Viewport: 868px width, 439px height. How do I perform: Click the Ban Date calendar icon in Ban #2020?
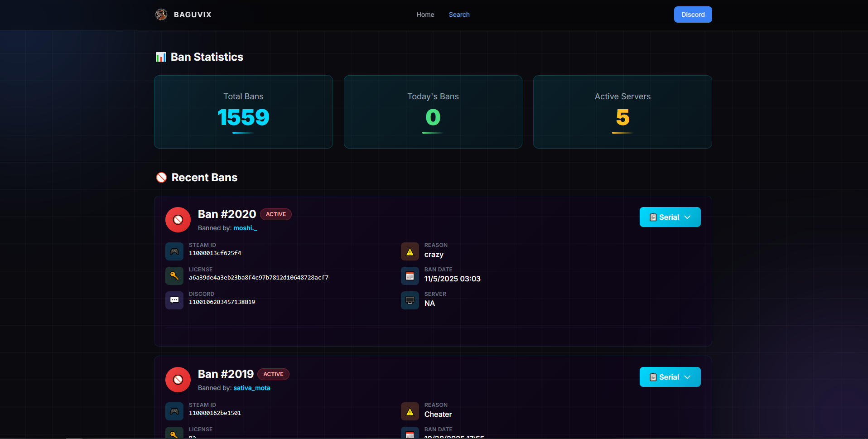[x=410, y=276]
